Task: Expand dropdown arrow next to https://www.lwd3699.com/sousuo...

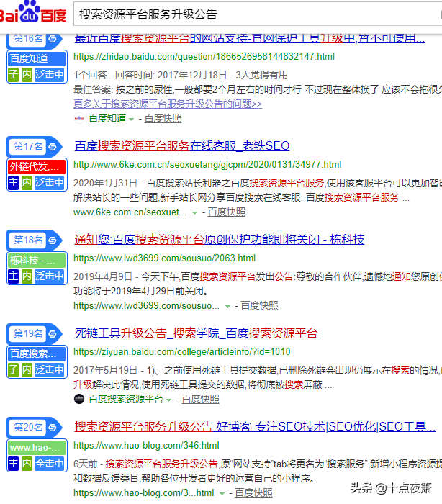Action: pos(227,306)
